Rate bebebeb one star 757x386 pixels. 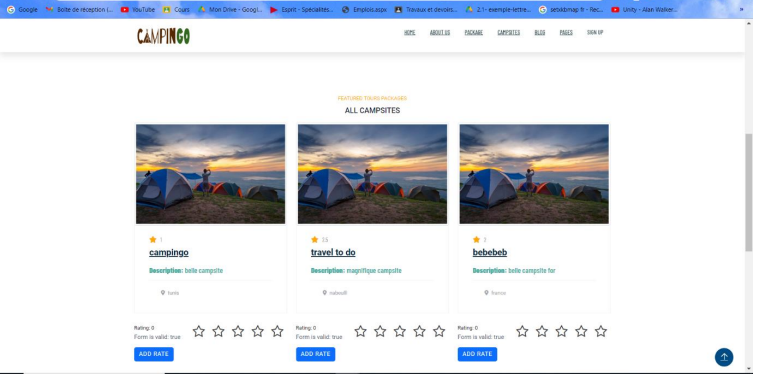pos(522,331)
